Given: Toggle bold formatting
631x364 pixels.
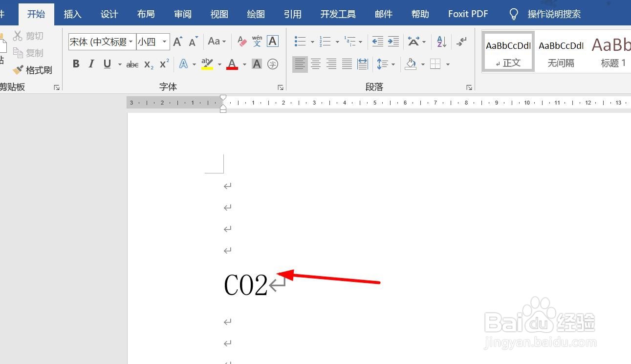Looking at the screenshot, I should [76, 64].
